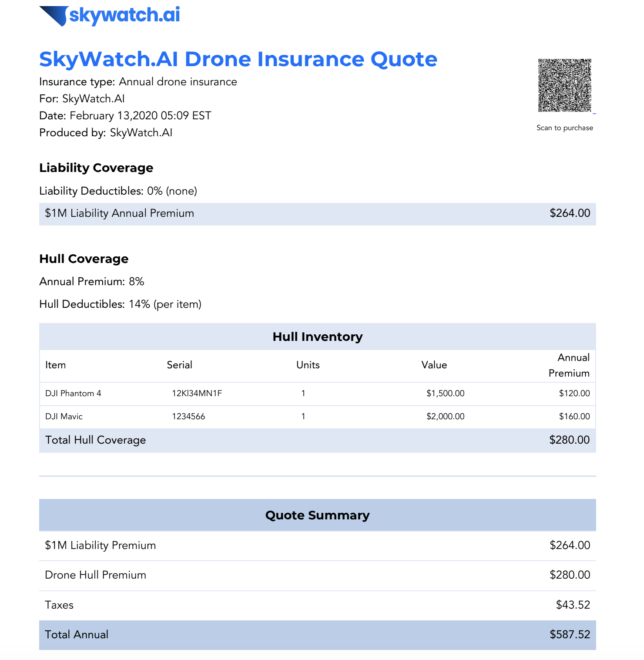The image size is (644, 660).
Task: Select $280.00 Drone Hull Premium amount
Action: coord(570,575)
